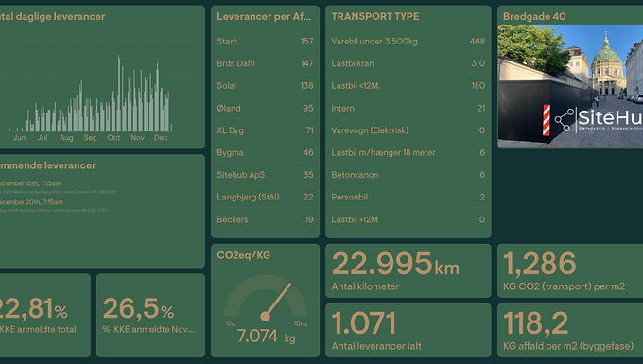Click the Dec label on delivery chart
Image resolution: width=643 pixels, height=364 pixels.
[x=161, y=138]
